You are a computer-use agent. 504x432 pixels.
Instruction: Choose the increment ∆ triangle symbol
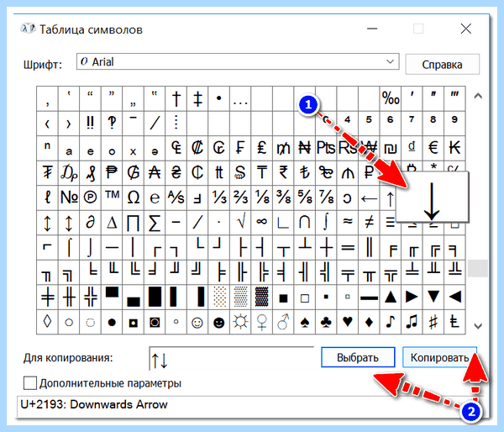coord(112,223)
